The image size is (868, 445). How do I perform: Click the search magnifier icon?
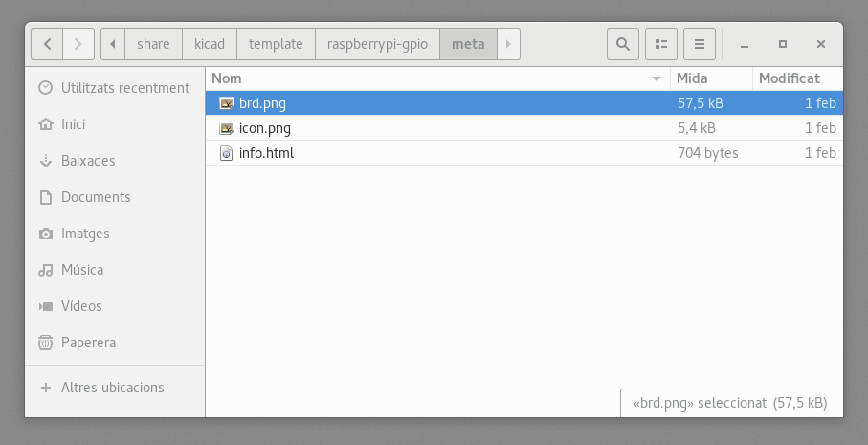point(623,44)
